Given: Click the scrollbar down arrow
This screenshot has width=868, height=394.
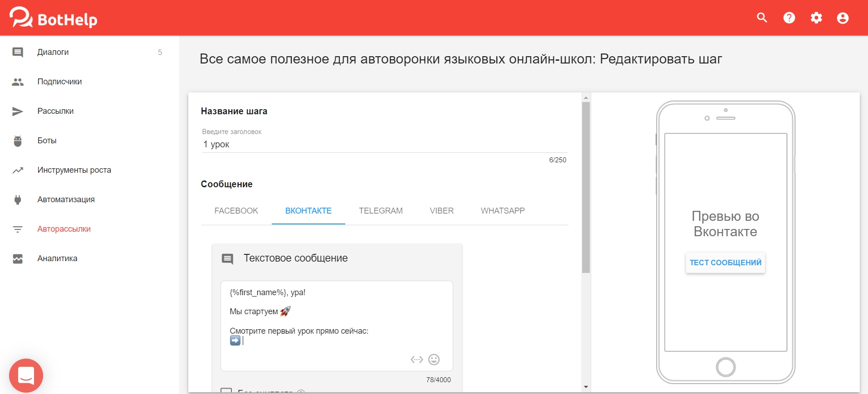Looking at the screenshot, I should coord(586,387).
